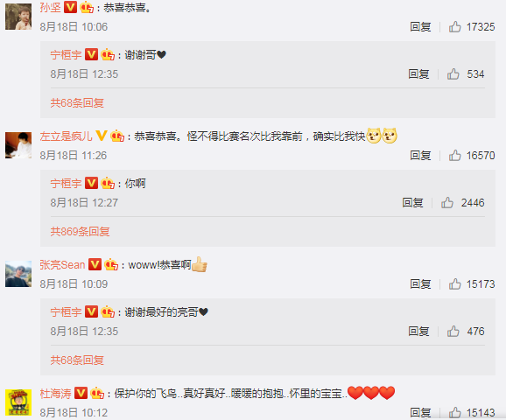Expand 共68条回复 under 张亮Sean's comment
Viewport: 506px width, 420px height.
point(77,360)
